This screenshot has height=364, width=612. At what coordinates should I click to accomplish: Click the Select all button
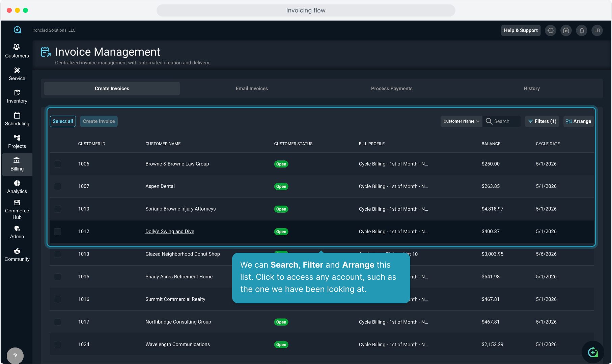click(63, 121)
